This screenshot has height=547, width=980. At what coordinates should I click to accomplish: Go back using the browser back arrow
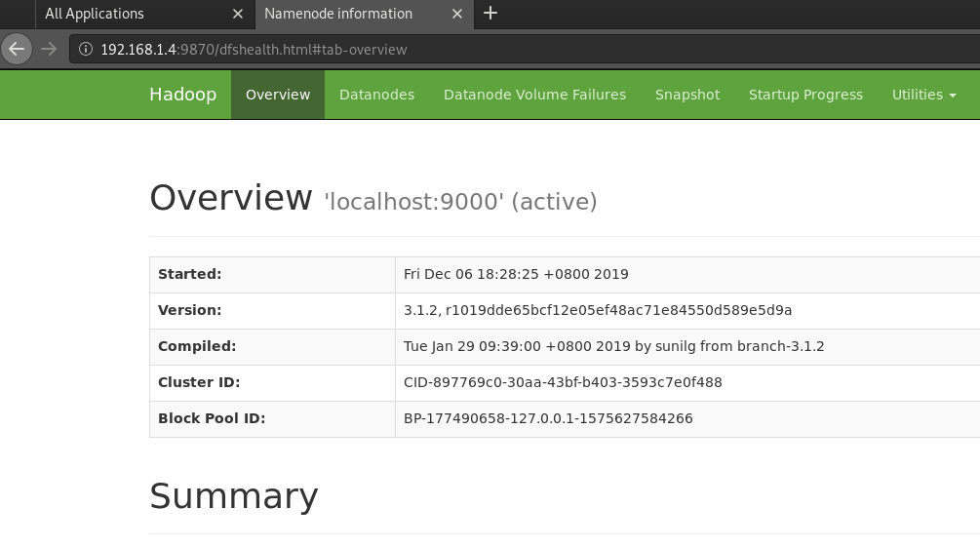click(17, 49)
